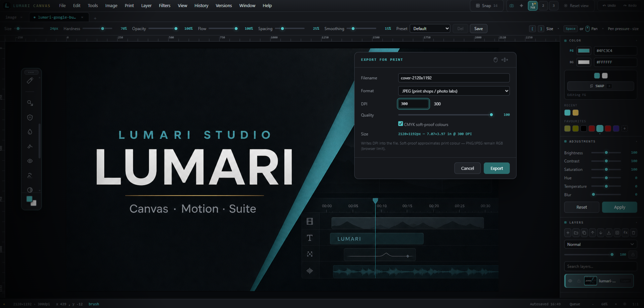
Task: Select the water-drop blur tool in the toolbox
Action: 30,132
